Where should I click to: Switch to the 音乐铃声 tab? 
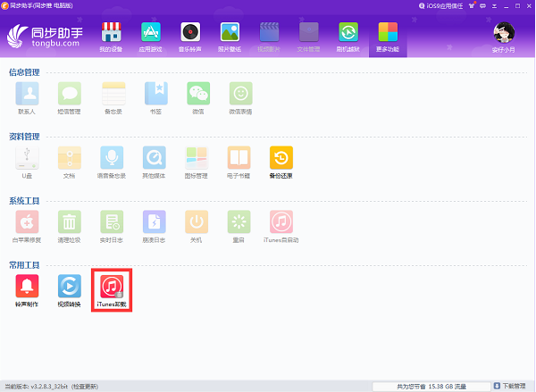tap(190, 38)
